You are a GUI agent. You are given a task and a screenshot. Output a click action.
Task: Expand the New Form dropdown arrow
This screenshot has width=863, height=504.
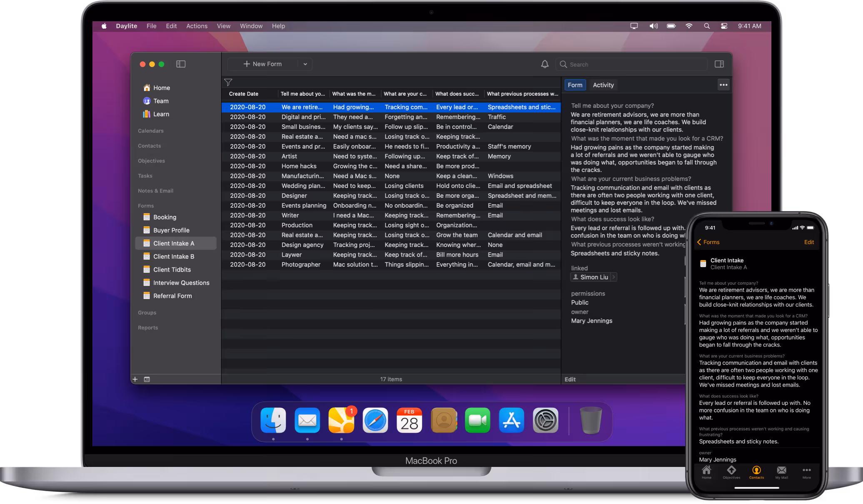(x=305, y=64)
